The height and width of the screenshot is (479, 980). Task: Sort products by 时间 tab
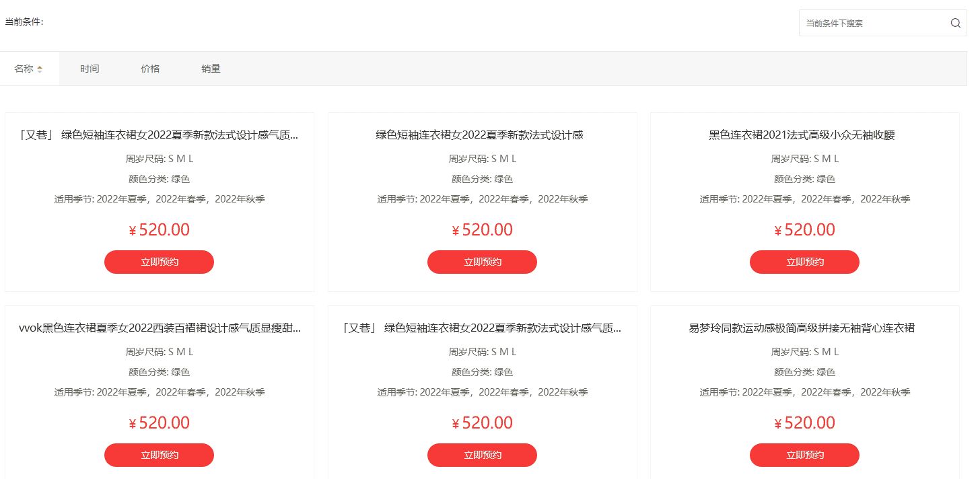pyautogui.click(x=90, y=69)
